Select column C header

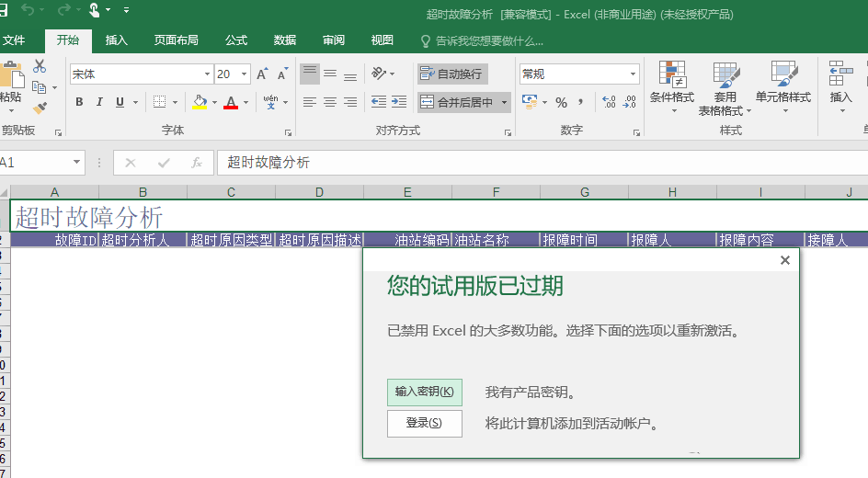click(x=232, y=192)
